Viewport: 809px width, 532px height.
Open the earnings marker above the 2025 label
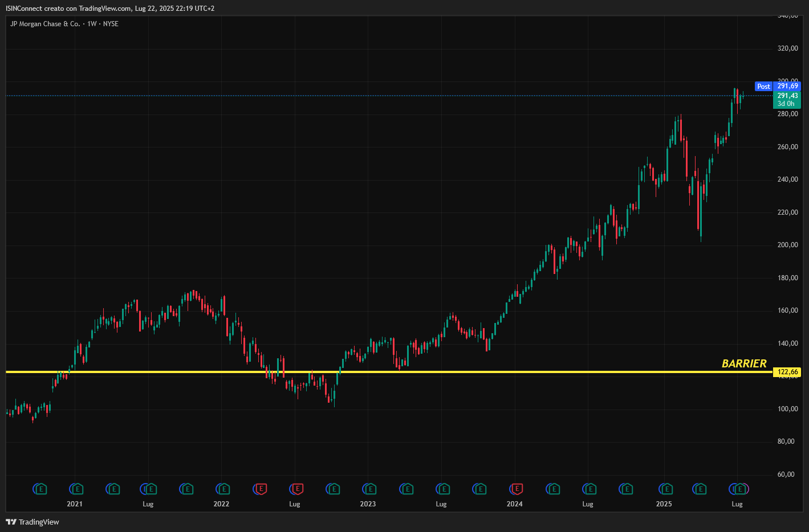[x=666, y=489]
